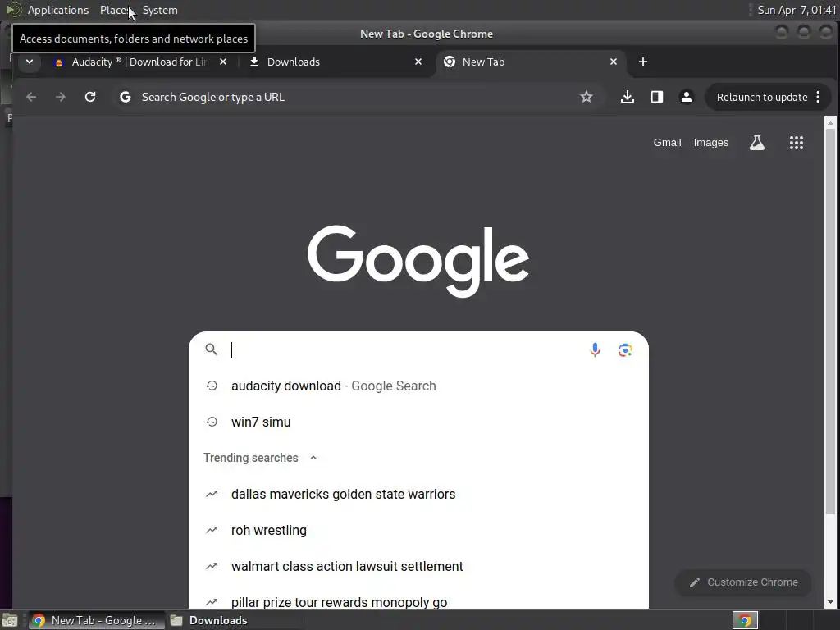Open the Places menu

115,10
